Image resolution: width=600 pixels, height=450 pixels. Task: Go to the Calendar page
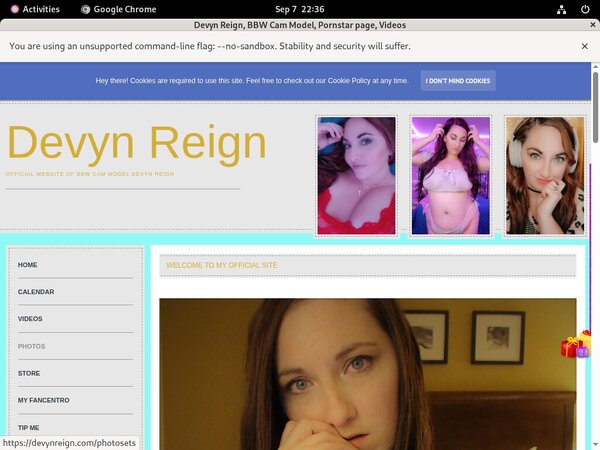pos(36,292)
